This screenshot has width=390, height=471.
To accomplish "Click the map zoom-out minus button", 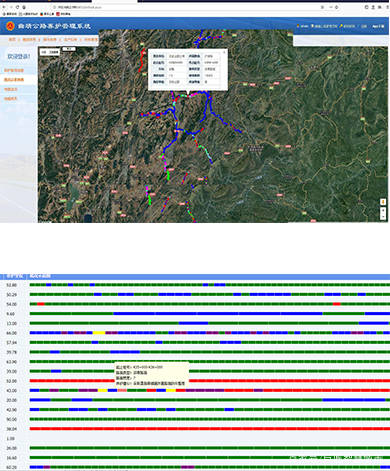I will (383, 217).
